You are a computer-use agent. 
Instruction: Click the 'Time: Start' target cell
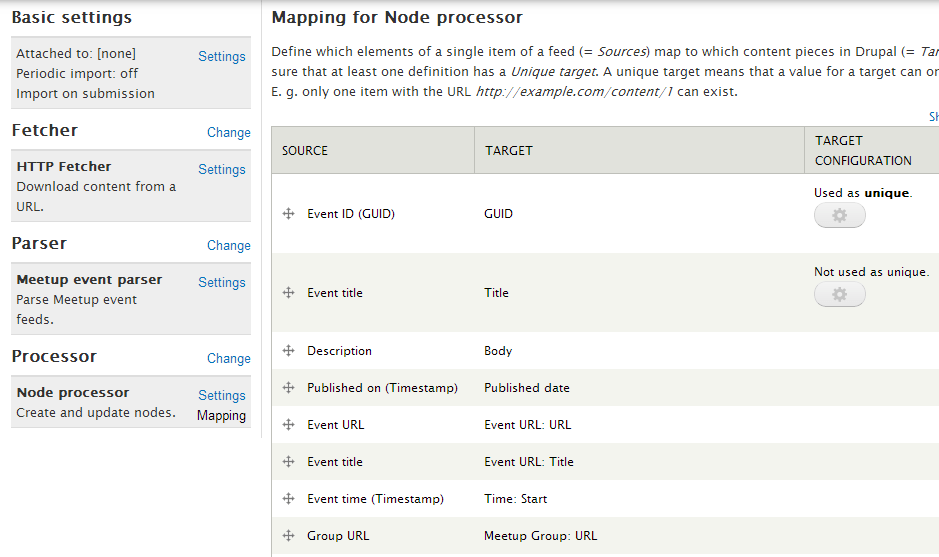point(516,499)
